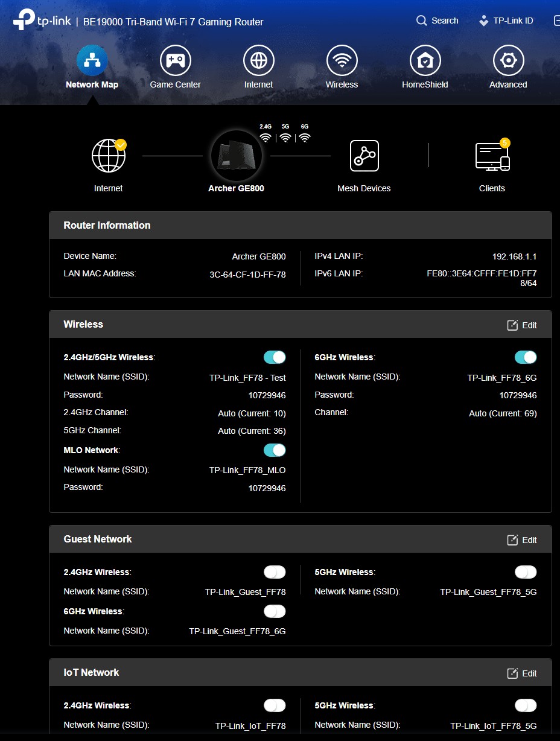The width and height of the screenshot is (560, 741).
Task: Select the Archer GE800 router image
Action: pos(236,156)
